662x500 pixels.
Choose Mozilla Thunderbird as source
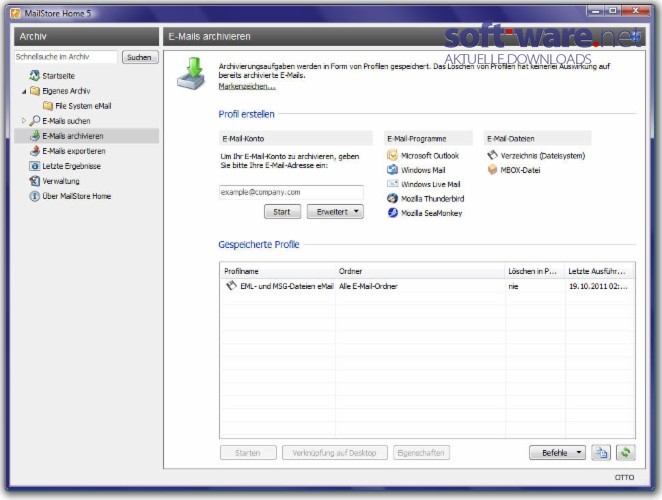(x=432, y=198)
